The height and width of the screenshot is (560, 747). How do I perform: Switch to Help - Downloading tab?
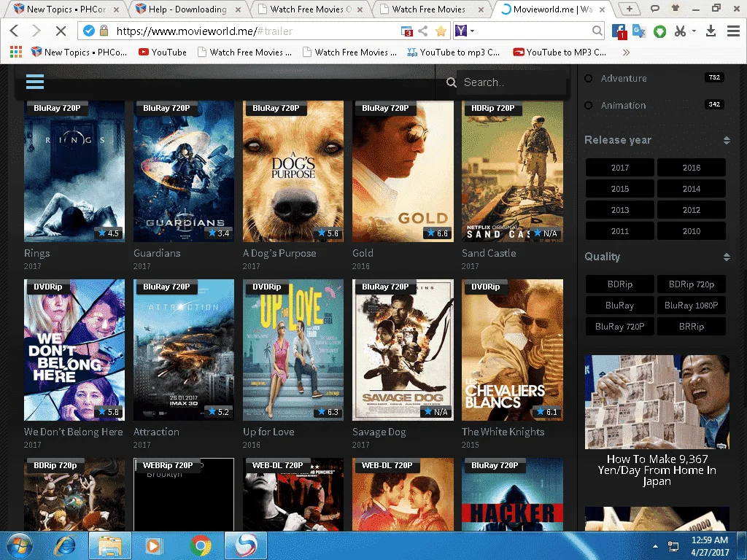coord(188,9)
